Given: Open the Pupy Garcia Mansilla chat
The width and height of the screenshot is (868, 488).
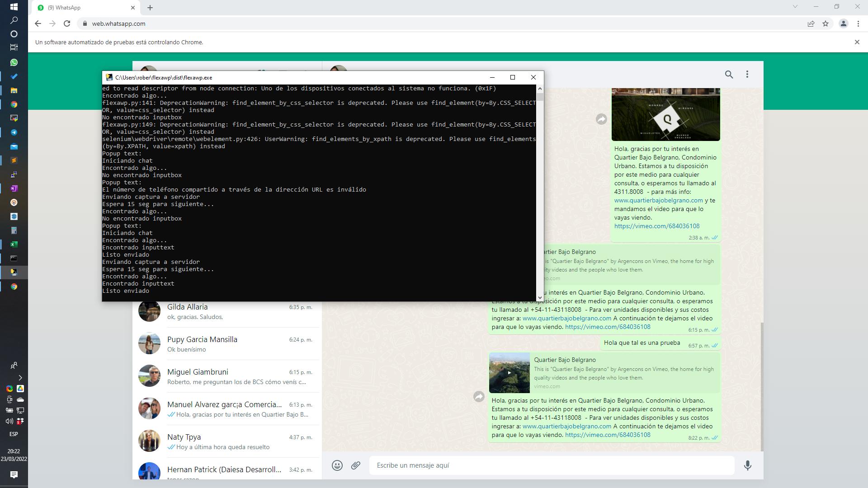Looking at the screenshot, I should tap(226, 344).
